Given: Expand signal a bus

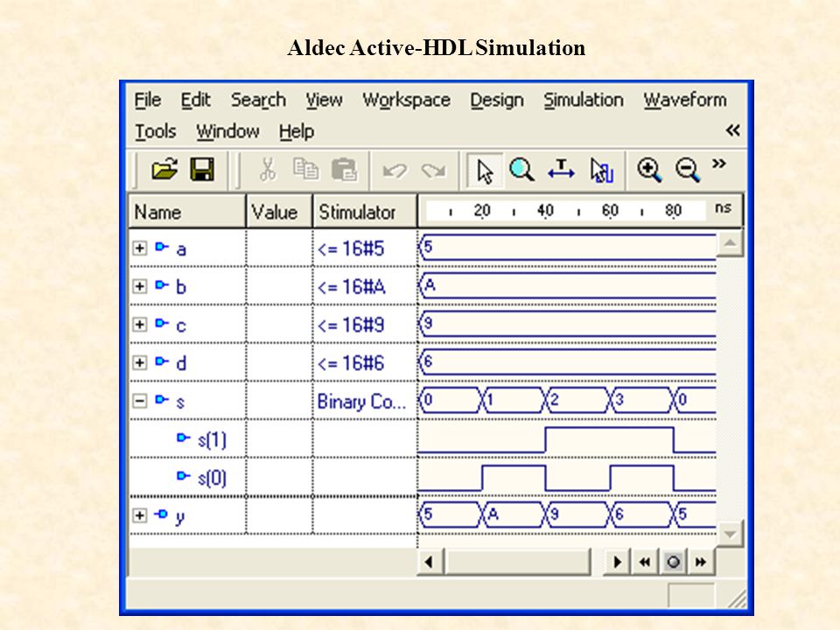Looking at the screenshot, I should pyautogui.click(x=140, y=248).
